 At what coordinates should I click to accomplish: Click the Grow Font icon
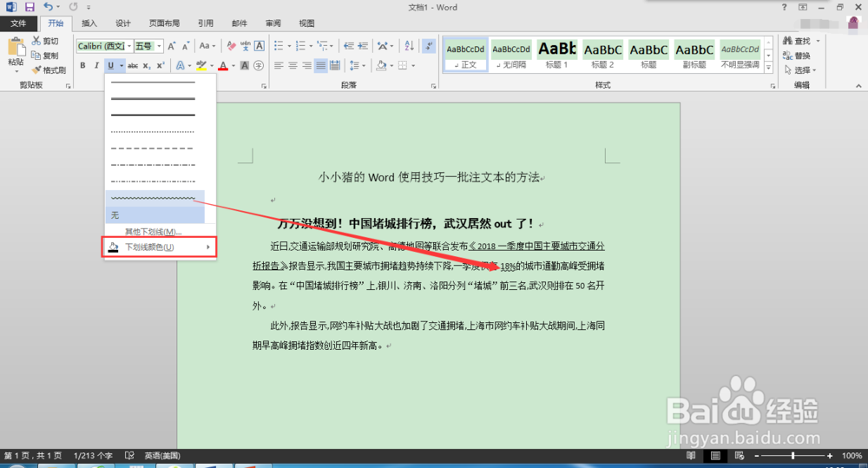(x=172, y=46)
